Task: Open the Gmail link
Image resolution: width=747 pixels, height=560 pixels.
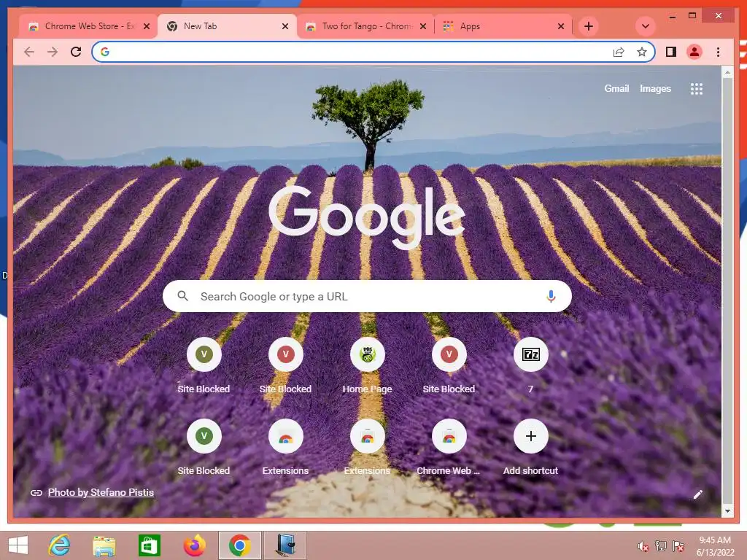Action: pyautogui.click(x=616, y=88)
